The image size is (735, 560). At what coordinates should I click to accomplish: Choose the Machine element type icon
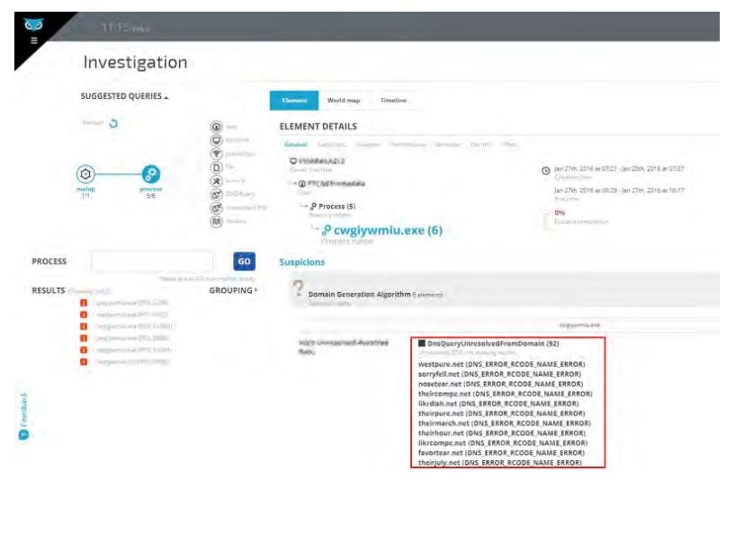click(x=216, y=140)
